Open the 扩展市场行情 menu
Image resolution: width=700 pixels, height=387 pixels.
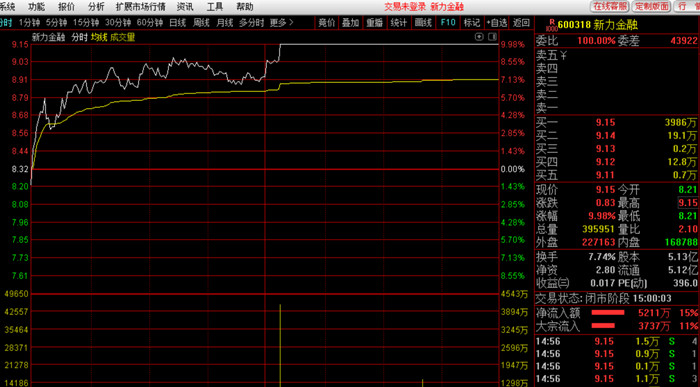(141, 7)
